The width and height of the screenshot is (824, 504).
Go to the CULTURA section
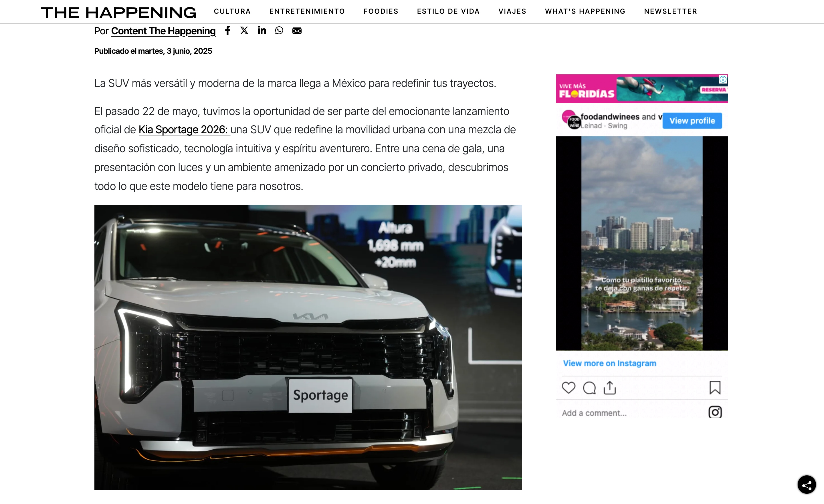(232, 11)
